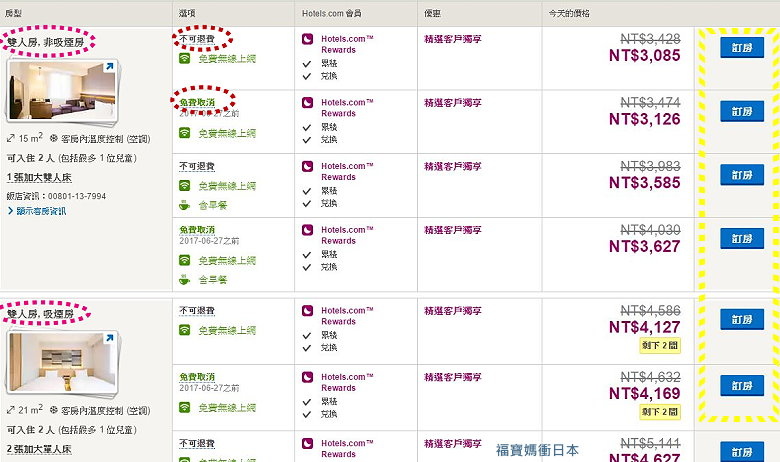Click Hotels.com Rewards icon in the NT$4,169 row
Viewport: 780px width, 462px height.
click(x=308, y=377)
